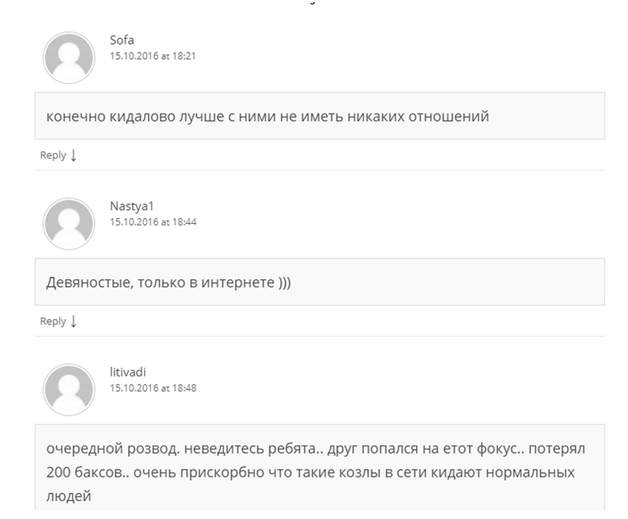
Task: Click the word 'людей' ending litivadi's comment
Action: (x=69, y=496)
